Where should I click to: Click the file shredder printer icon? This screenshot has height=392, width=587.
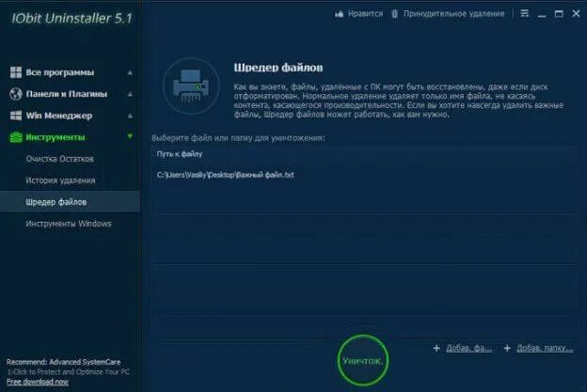(191, 86)
